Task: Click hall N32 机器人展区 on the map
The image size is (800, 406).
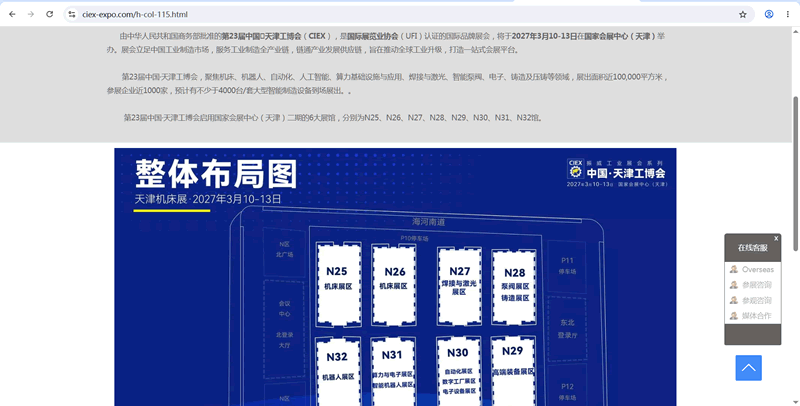Action: pyautogui.click(x=337, y=371)
